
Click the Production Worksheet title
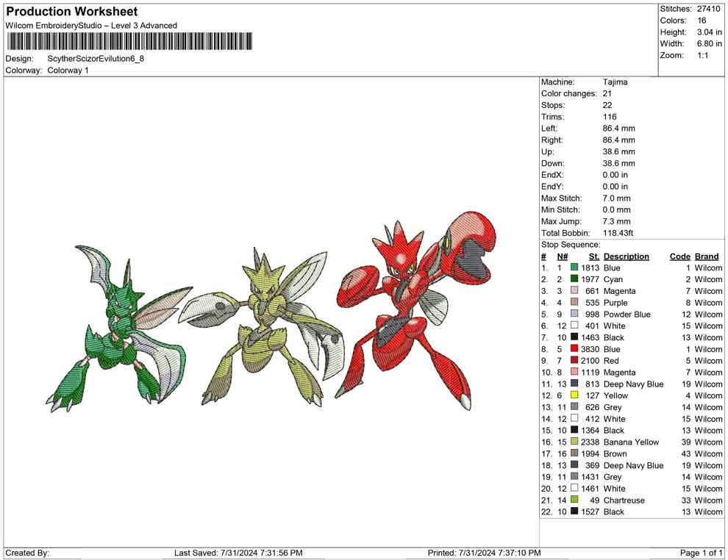tap(72, 11)
